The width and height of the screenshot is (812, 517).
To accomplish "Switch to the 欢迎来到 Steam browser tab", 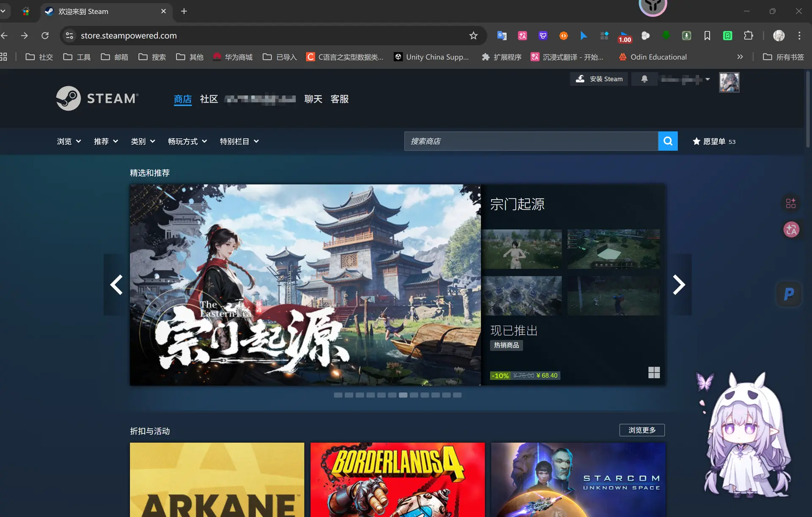I will [106, 11].
